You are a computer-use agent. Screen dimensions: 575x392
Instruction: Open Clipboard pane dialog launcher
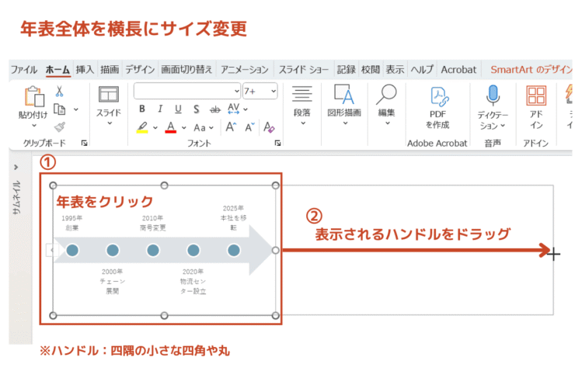85,144
